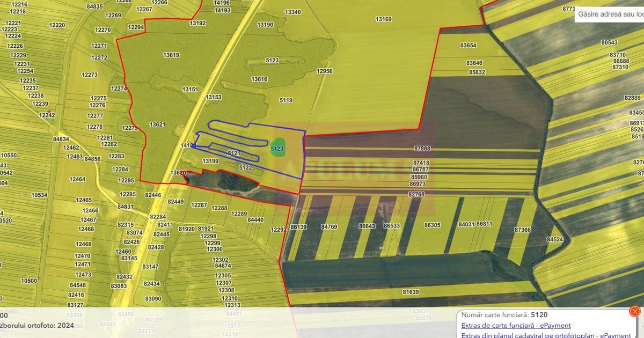Viewport: 644px width, 338px height.
Task: Click parcel label 87868
Action: (x=423, y=148)
